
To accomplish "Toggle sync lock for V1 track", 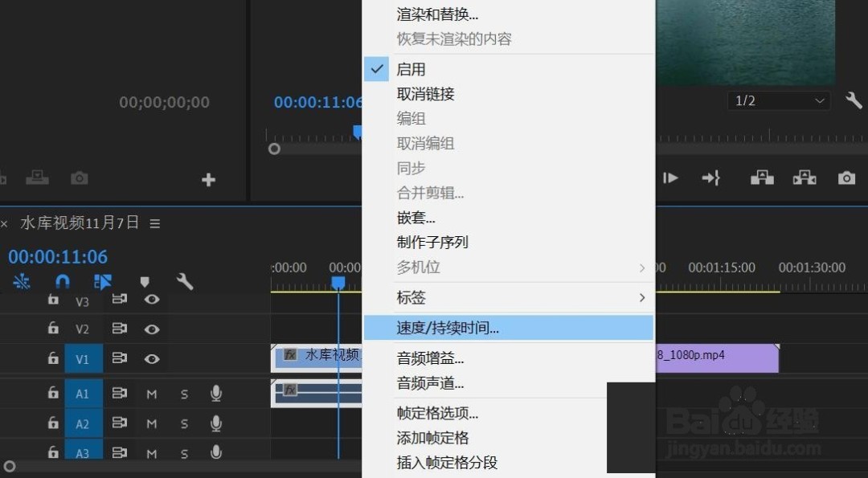I will (x=120, y=358).
